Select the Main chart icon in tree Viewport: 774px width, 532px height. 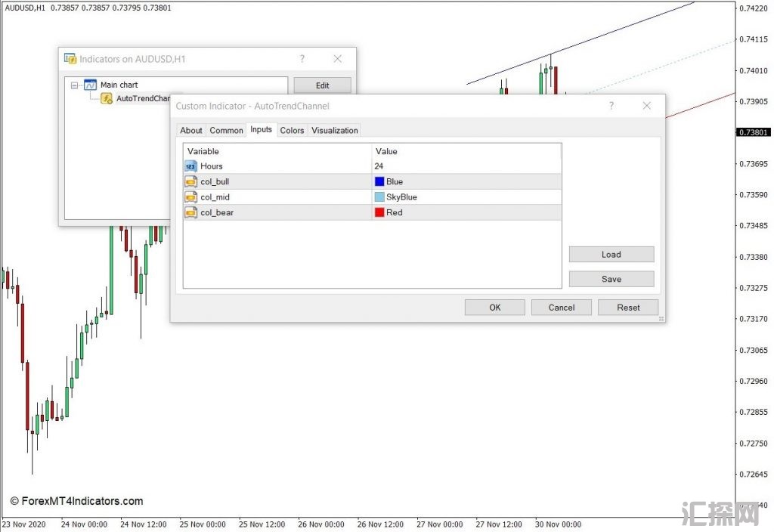(91, 85)
